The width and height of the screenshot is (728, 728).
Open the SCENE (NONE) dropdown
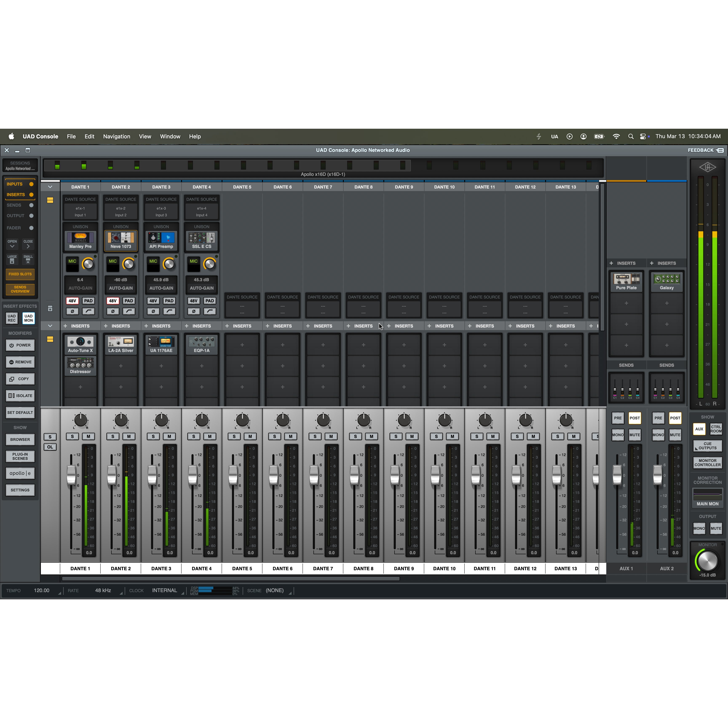tap(275, 590)
